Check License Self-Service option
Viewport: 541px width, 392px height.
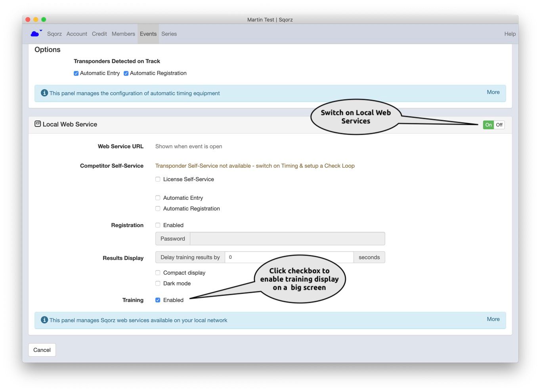tap(158, 179)
